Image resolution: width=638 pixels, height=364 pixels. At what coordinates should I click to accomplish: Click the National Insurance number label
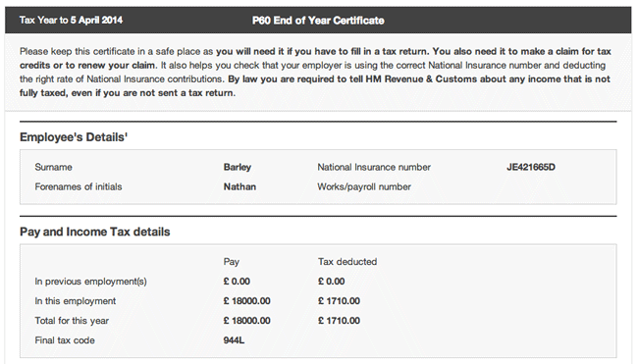pos(374,167)
